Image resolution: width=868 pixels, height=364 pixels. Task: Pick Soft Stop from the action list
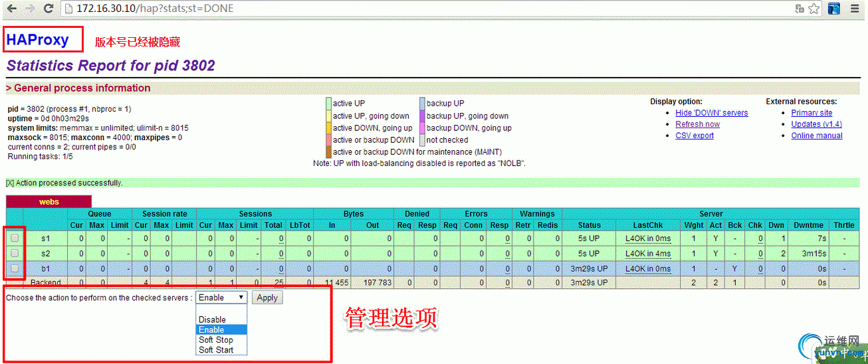pos(222,339)
